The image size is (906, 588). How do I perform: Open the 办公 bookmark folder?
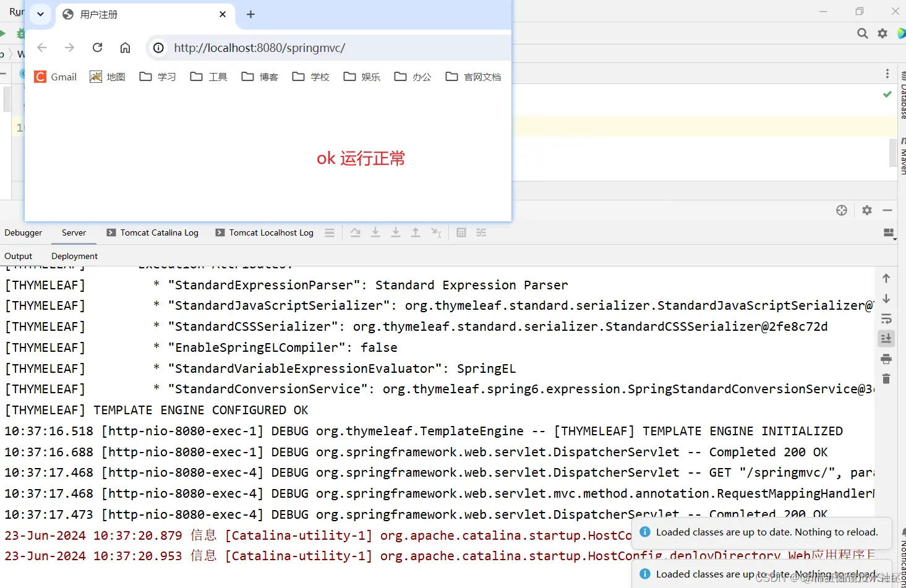tap(413, 77)
